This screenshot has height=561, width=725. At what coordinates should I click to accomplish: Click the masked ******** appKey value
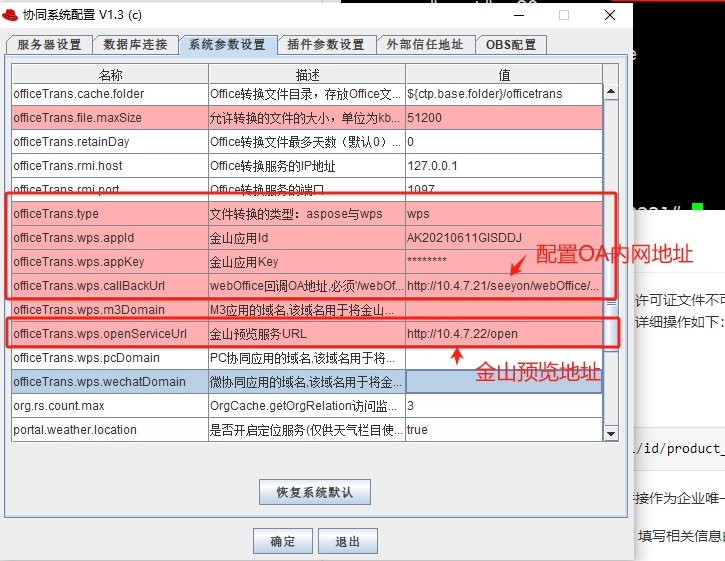click(x=504, y=262)
